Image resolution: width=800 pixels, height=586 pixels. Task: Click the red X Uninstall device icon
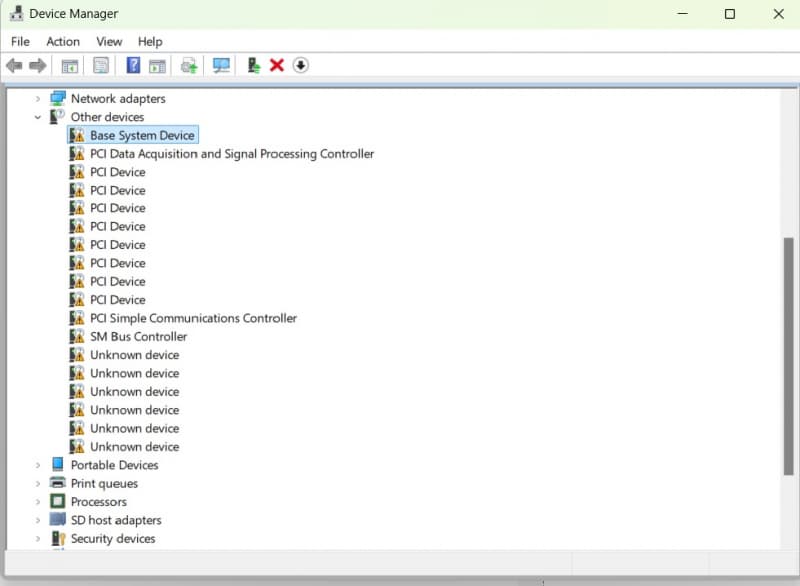point(277,66)
